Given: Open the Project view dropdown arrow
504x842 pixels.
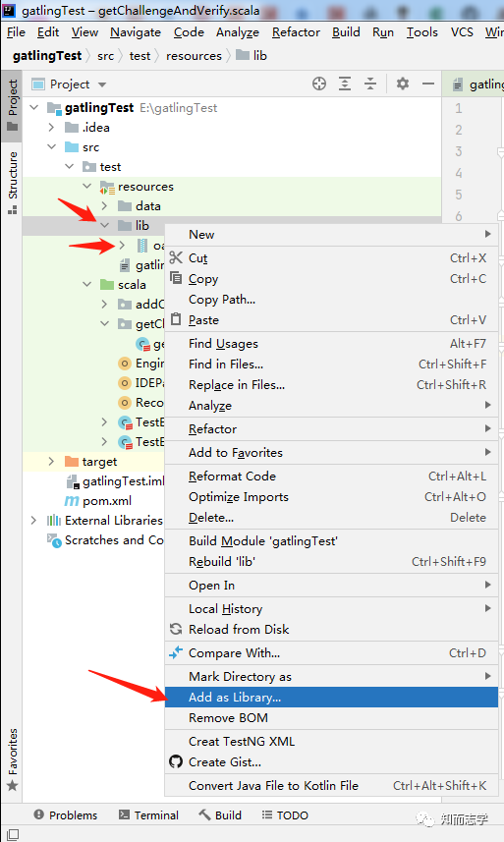Looking at the screenshot, I should click(102, 84).
